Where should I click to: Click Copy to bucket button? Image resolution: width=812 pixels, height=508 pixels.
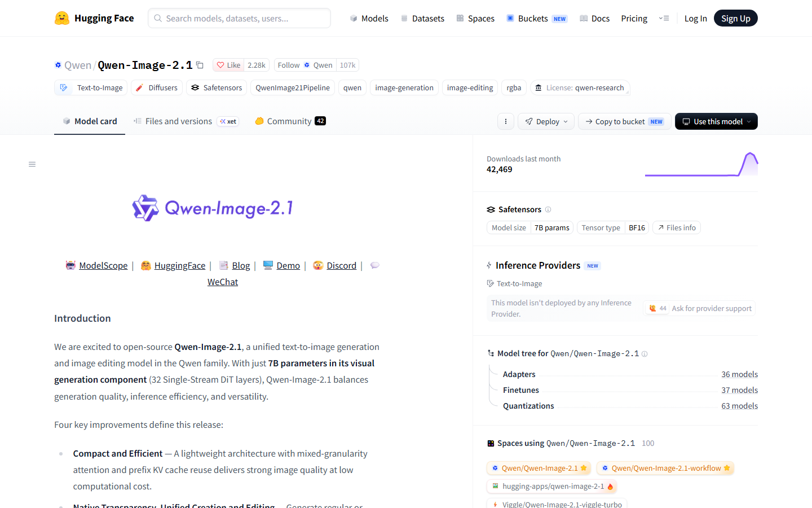pos(624,121)
